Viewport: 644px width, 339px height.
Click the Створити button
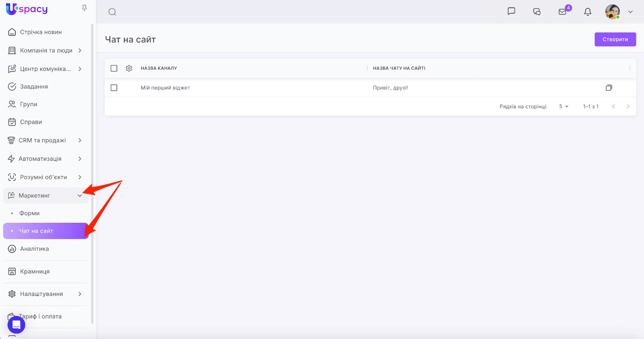click(615, 39)
